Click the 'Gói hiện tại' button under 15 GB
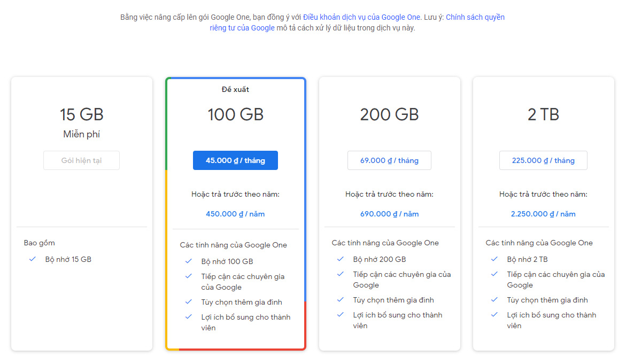 click(81, 160)
